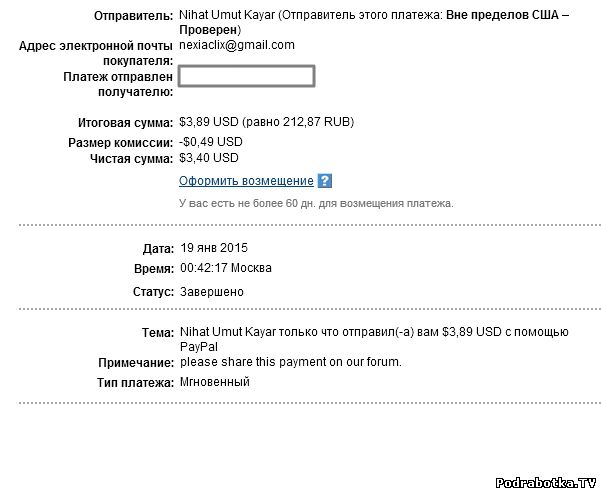
Task: Click the note about sharing on forum
Action: [x=290, y=362]
